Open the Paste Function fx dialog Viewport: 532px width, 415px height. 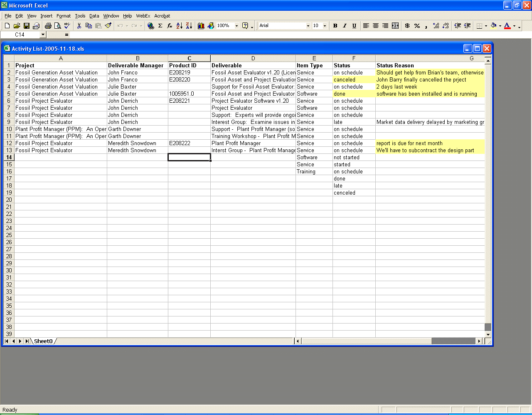tap(170, 26)
